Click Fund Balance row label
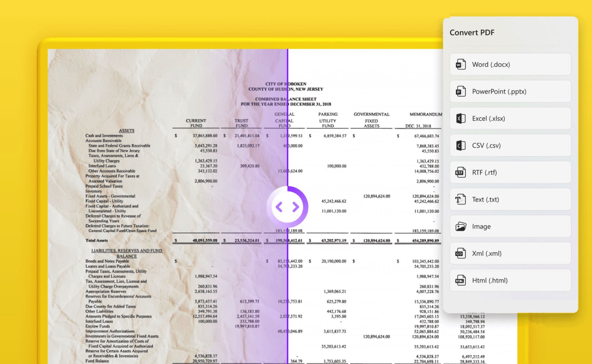The width and height of the screenshot is (592, 364). 97,361
